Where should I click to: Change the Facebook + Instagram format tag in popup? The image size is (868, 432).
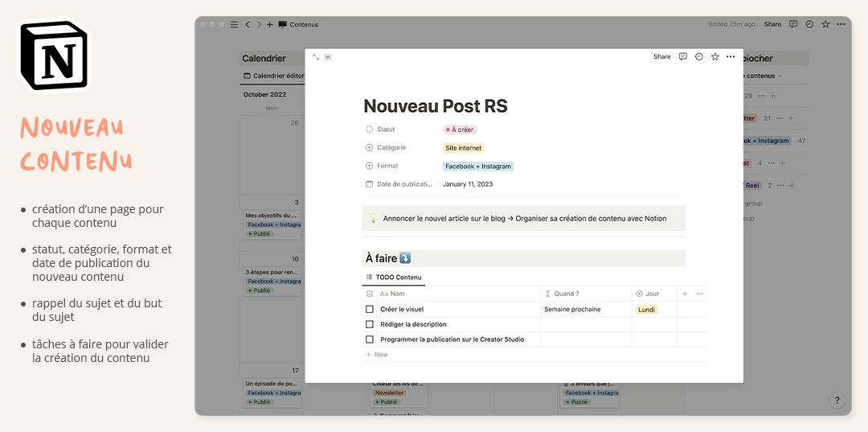(x=478, y=167)
